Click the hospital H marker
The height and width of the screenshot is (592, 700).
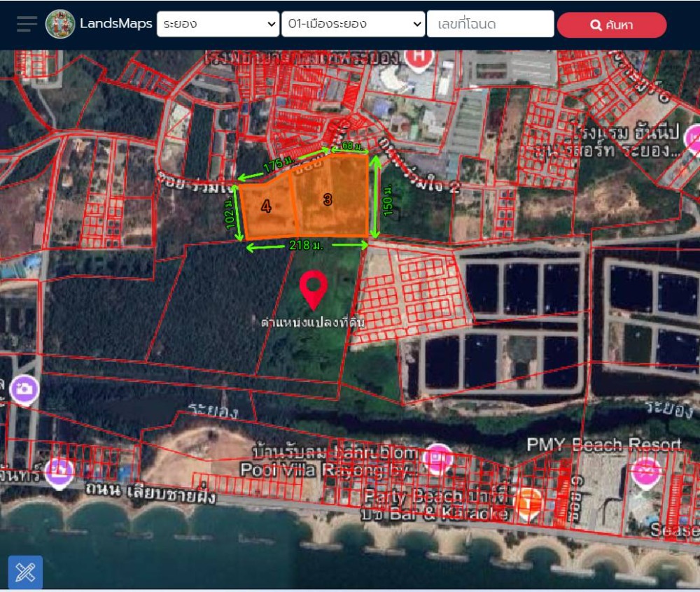[x=419, y=59]
